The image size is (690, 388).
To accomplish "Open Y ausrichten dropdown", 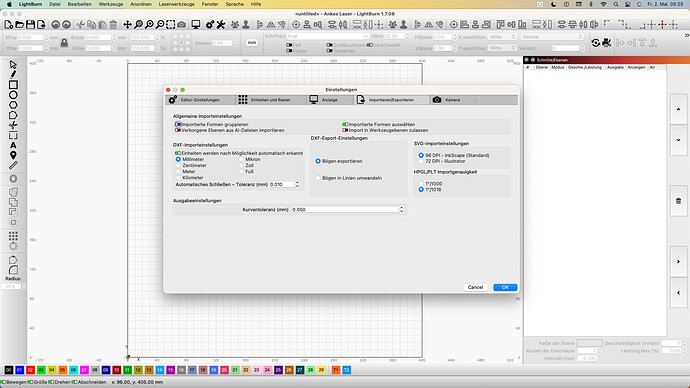I will [x=502, y=48].
